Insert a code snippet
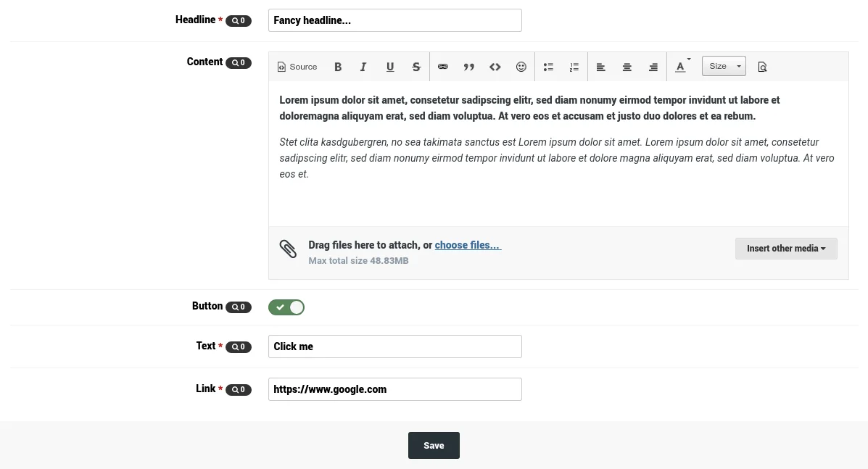 click(x=495, y=67)
